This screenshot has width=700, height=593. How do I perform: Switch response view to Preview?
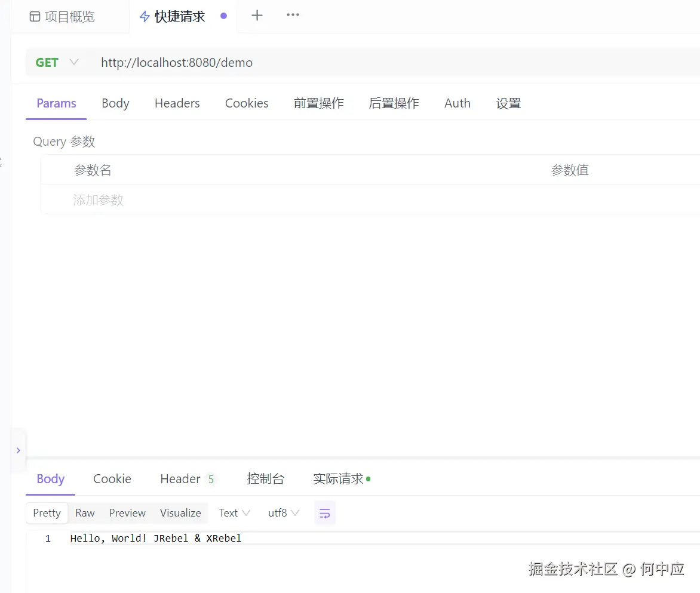pos(127,512)
